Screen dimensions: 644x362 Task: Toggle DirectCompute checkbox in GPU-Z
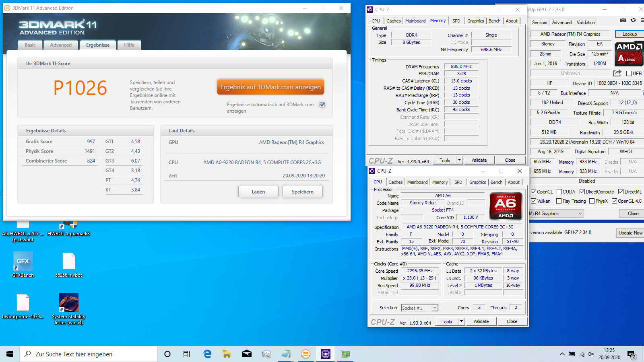[x=582, y=192]
